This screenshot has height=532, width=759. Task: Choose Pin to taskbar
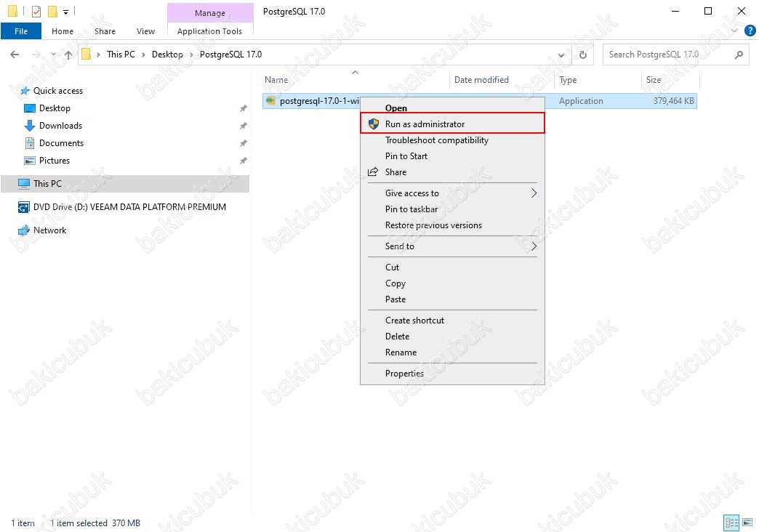452,209
